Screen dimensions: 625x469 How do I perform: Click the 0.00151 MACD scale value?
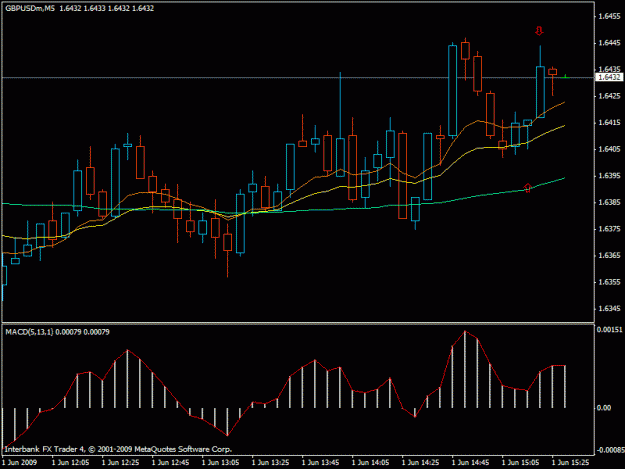(609, 330)
